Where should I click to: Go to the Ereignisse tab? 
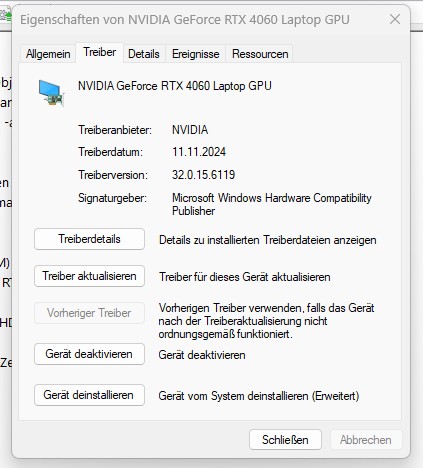[196, 54]
